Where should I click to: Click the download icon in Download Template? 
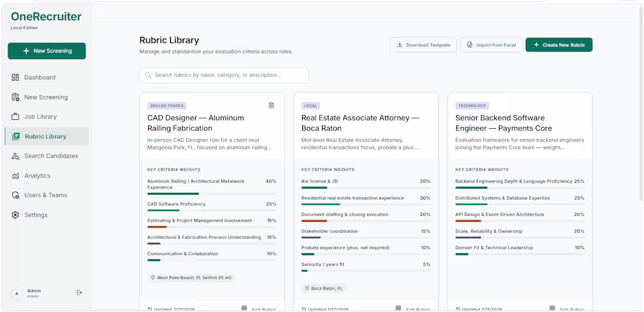400,45
